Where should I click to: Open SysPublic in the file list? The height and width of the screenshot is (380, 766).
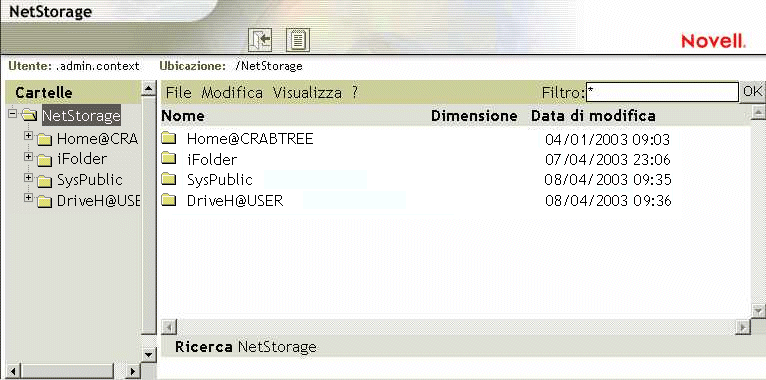click(220, 180)
